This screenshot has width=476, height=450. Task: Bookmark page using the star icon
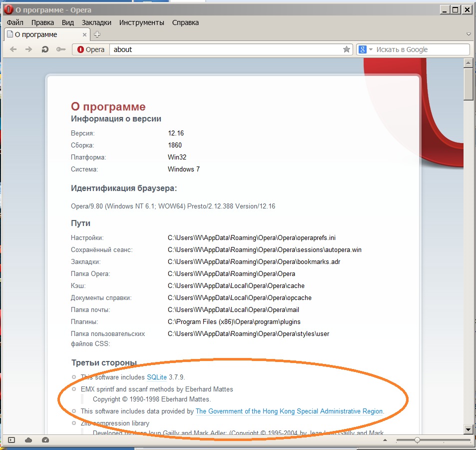click(346, 49)
